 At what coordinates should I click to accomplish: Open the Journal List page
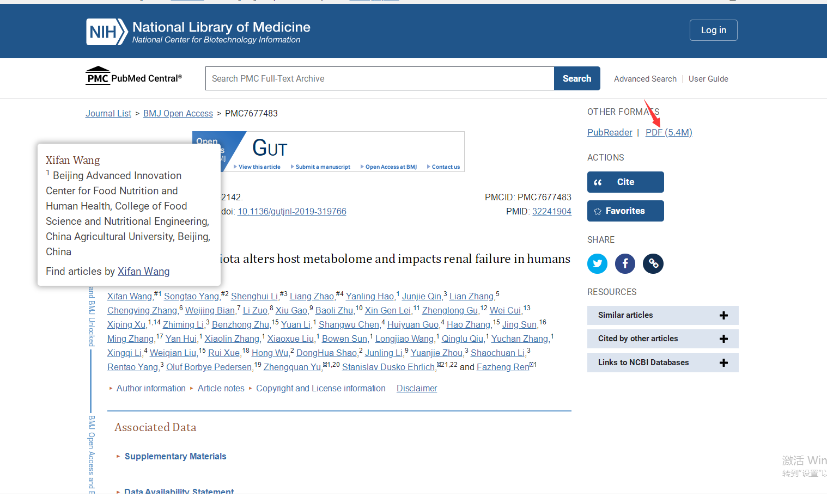pos(108,113)
